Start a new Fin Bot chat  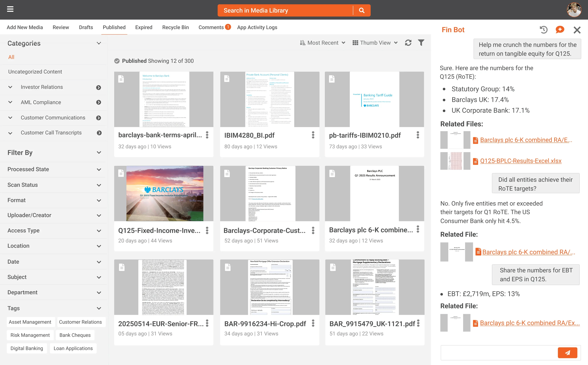click(x=560, y=30)
